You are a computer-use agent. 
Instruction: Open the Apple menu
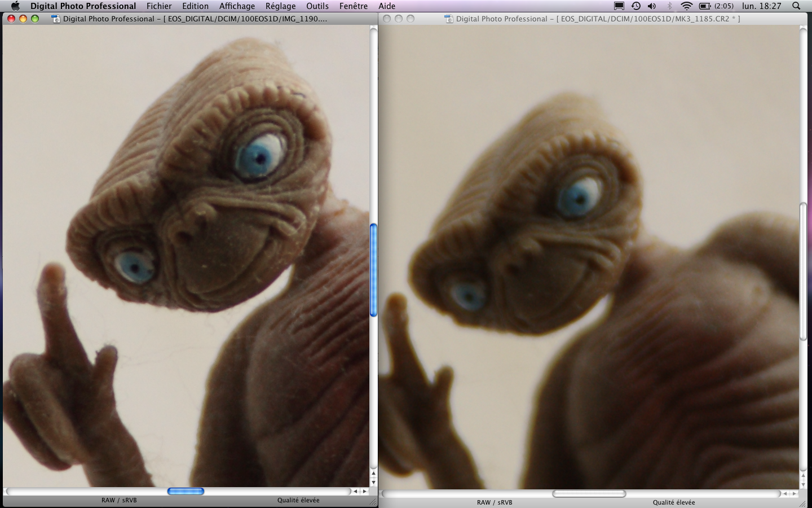(x=15, y=6)
